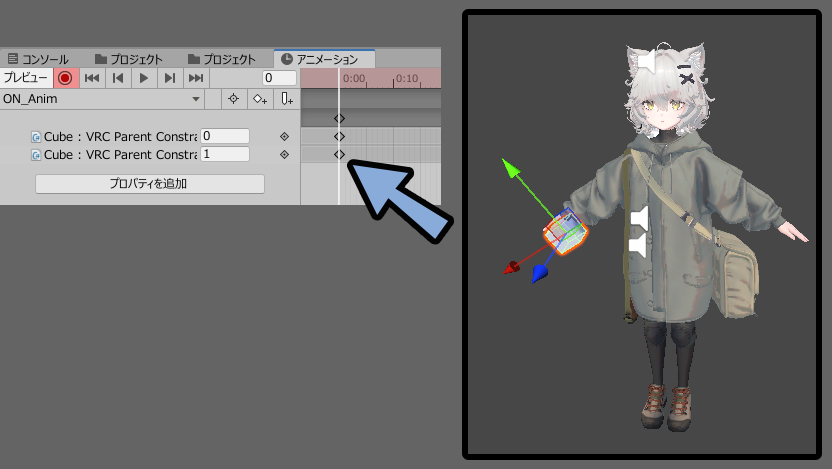The height and width of the screenshot is (469, 832).
Task: Click keyframe diamond button of second property
Action: point(284,154)
